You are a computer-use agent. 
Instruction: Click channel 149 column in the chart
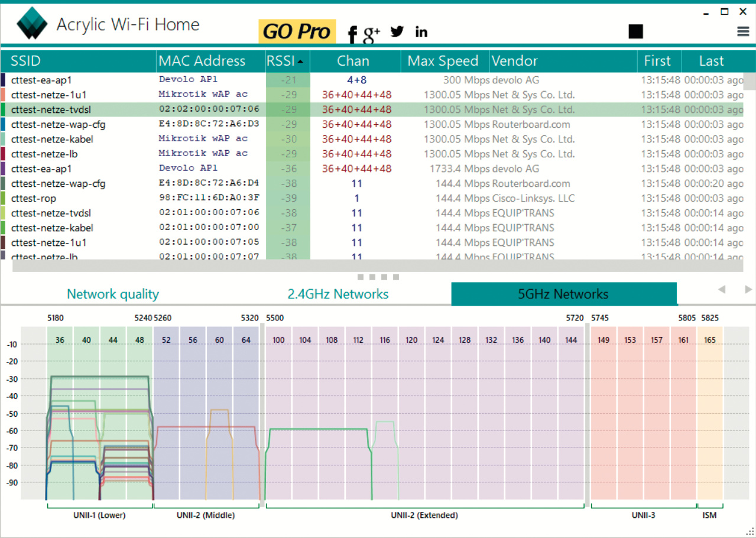coord(603,414)
